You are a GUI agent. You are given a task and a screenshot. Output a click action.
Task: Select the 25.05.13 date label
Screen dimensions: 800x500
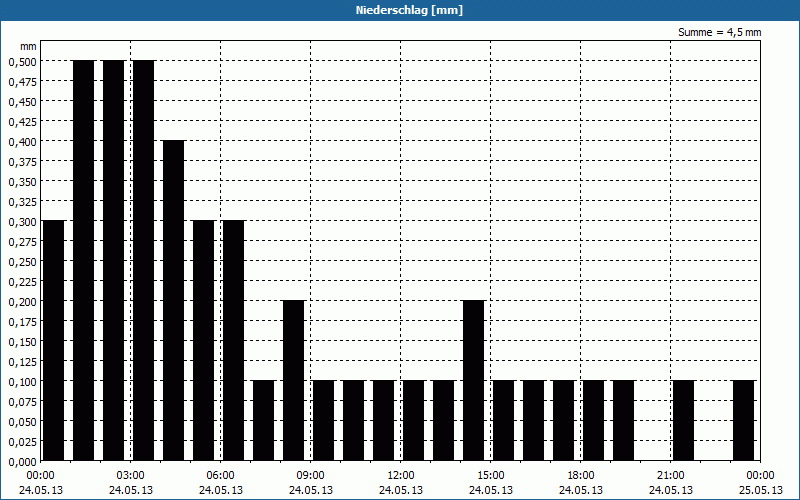click(x=761, y=490)
